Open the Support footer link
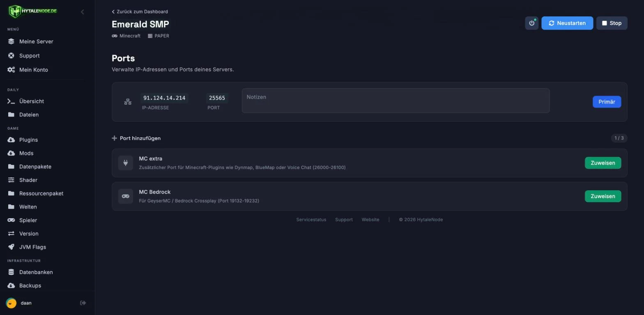644x315 pixels. click(344, 219)
